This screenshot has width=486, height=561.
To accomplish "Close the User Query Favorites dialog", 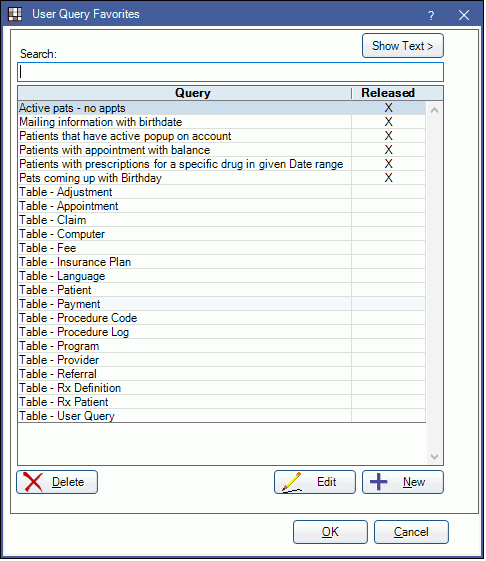I will tap(464, 15).
